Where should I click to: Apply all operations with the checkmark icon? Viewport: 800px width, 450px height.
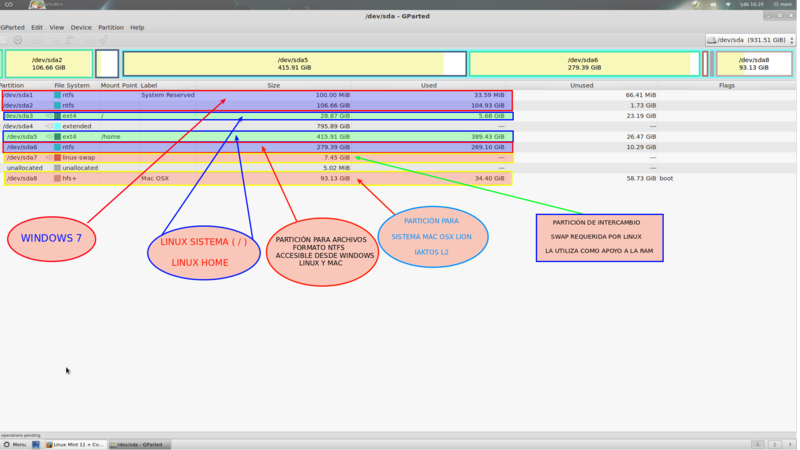click(x=104, y=40)
